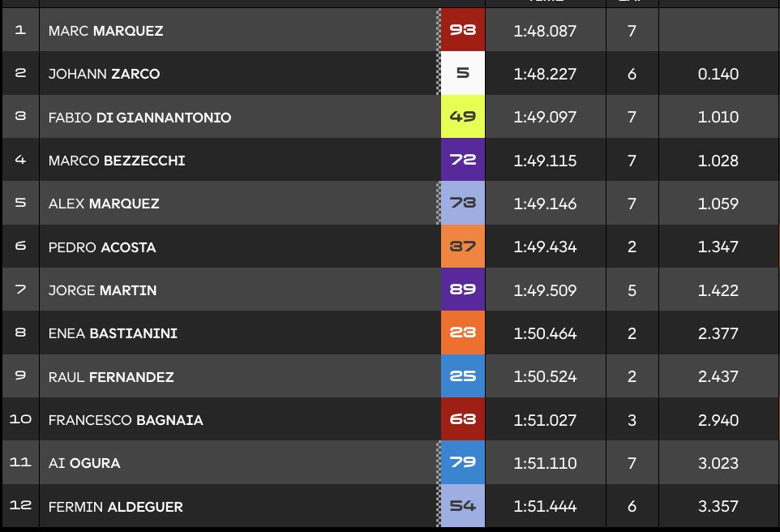The width and height of the screenshot is (780, 532).
Task: Select Zarco's lap time 1:48.227
Action: coord(545,74)
